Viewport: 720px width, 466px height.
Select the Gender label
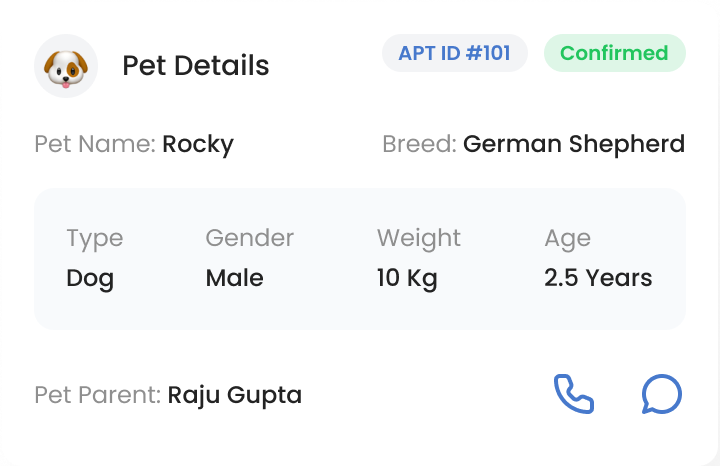(249, 238)
